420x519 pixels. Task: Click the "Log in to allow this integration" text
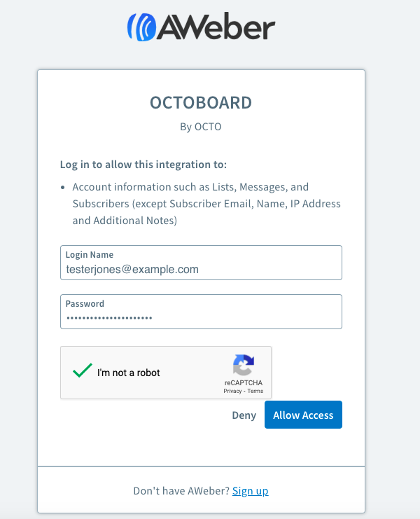point(143,165)
